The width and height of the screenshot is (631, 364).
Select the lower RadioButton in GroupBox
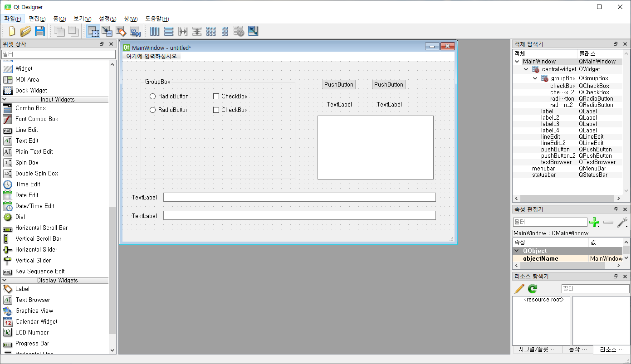[x=169, y=110]
